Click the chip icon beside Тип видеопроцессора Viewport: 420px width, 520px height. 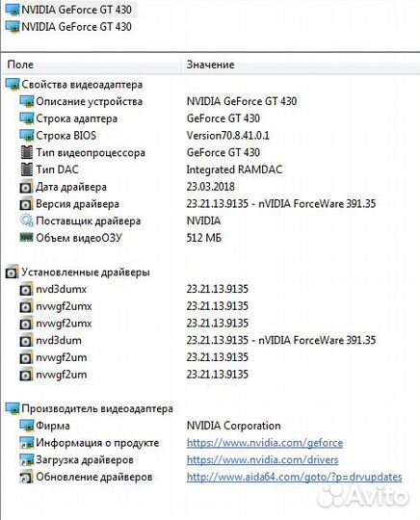(27, 152)
